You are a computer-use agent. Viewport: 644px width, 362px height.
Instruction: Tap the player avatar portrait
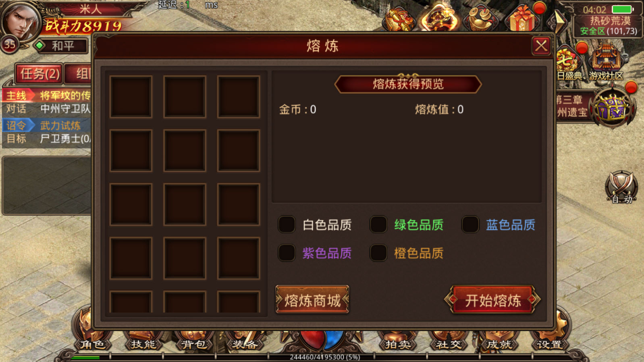click(x=21, y=20)
